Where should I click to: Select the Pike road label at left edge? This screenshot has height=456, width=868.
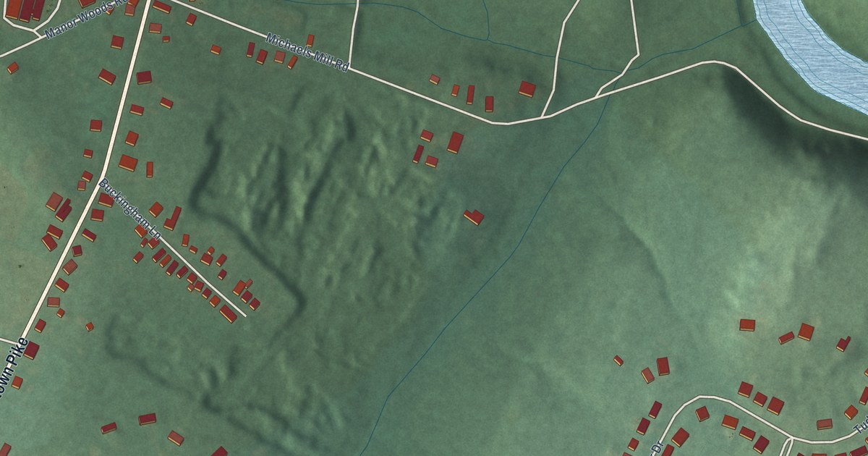tap(14, 366)
